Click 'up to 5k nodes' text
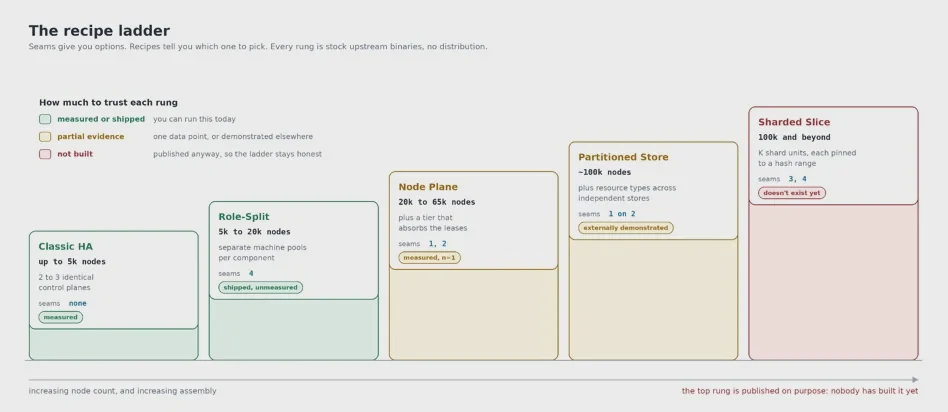The image size is (948, 412). pos(72,262)
